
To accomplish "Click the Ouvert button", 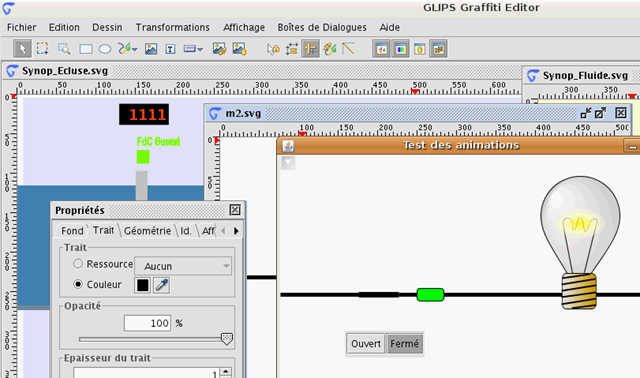I will [x=366, y=344].
